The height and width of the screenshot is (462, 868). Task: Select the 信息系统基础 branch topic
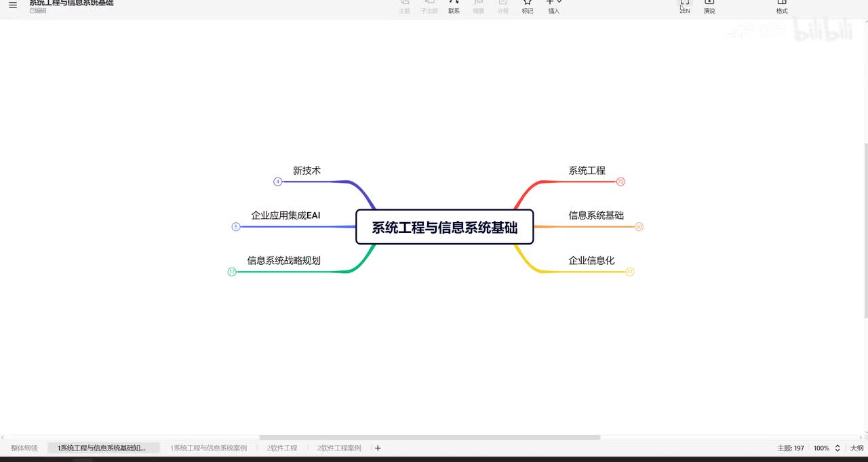(x=596, y=215)
